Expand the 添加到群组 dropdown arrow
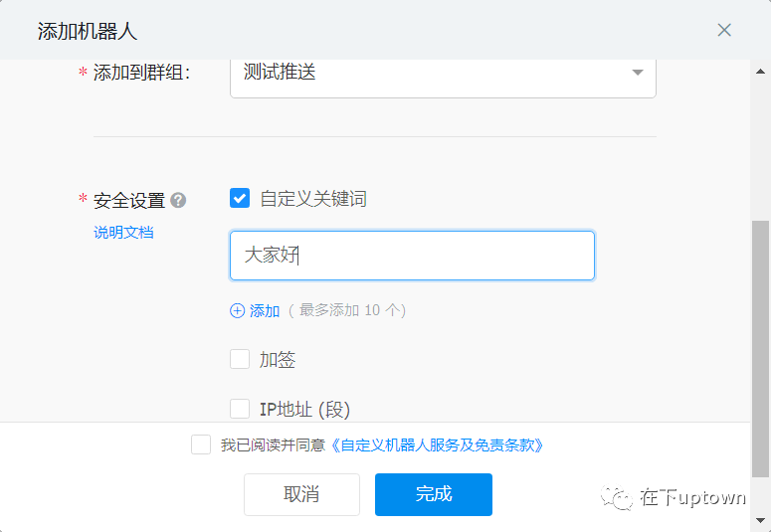 tap(638, 73)
